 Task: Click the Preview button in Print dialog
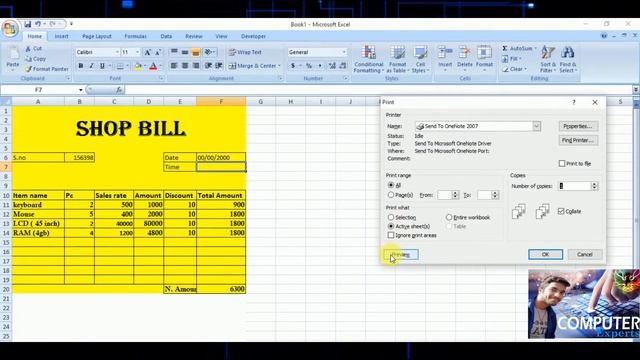401,254
